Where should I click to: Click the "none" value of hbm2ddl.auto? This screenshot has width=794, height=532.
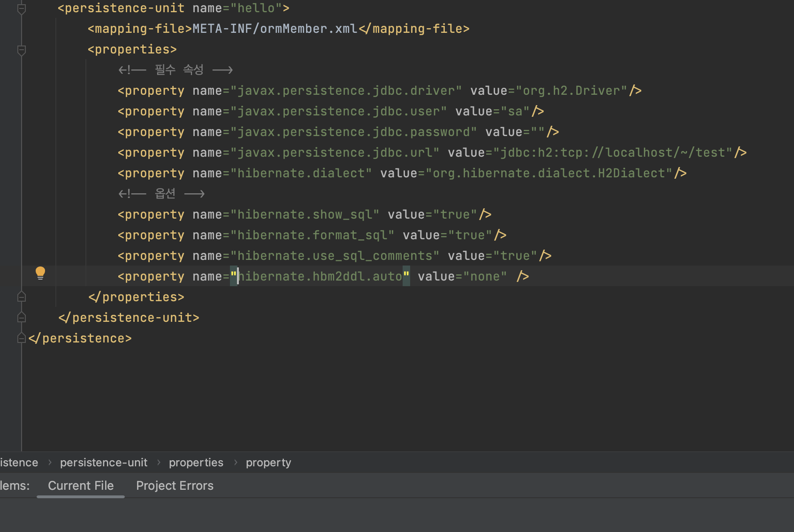(x=485, y=276)
